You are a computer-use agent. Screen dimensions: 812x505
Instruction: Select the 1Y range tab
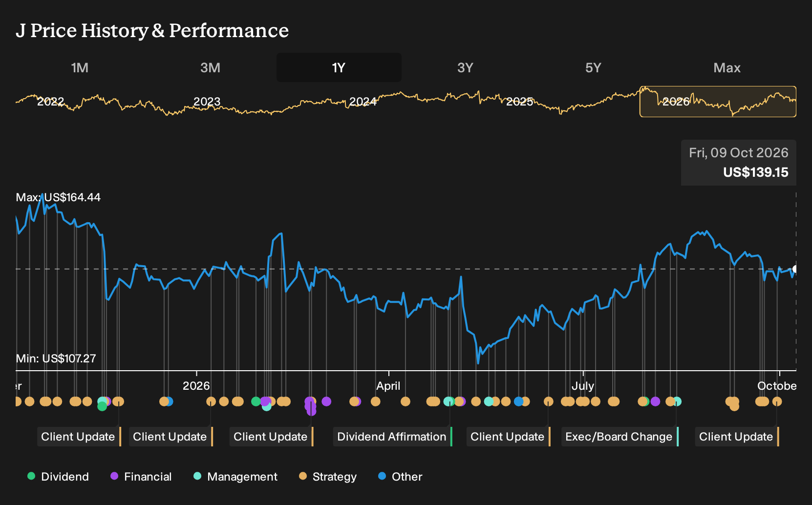click(339, 67)
